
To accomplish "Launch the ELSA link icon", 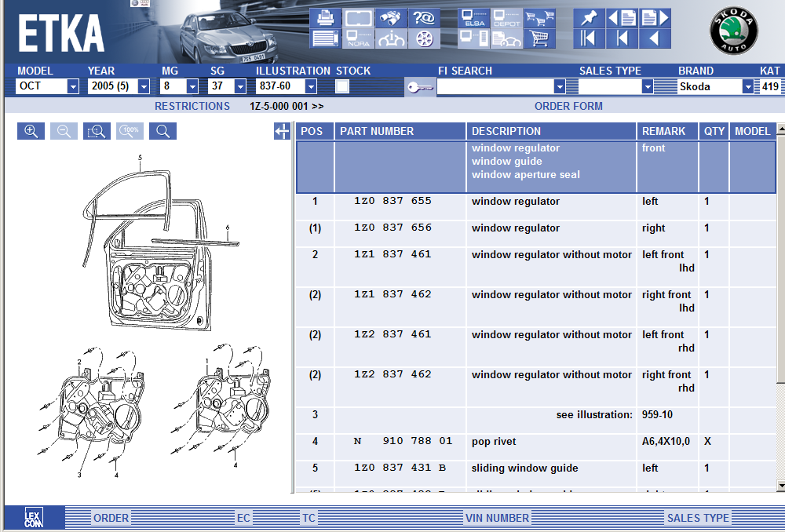I will (473, 18).
